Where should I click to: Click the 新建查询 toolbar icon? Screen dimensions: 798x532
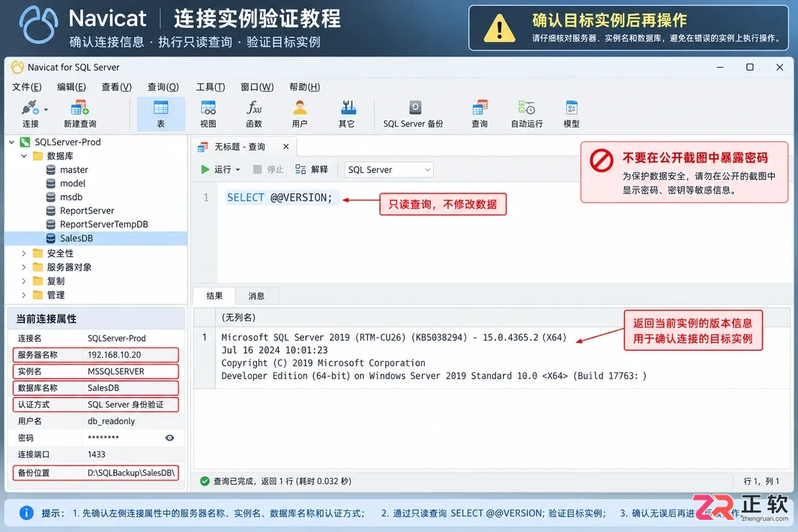(80, 114)
